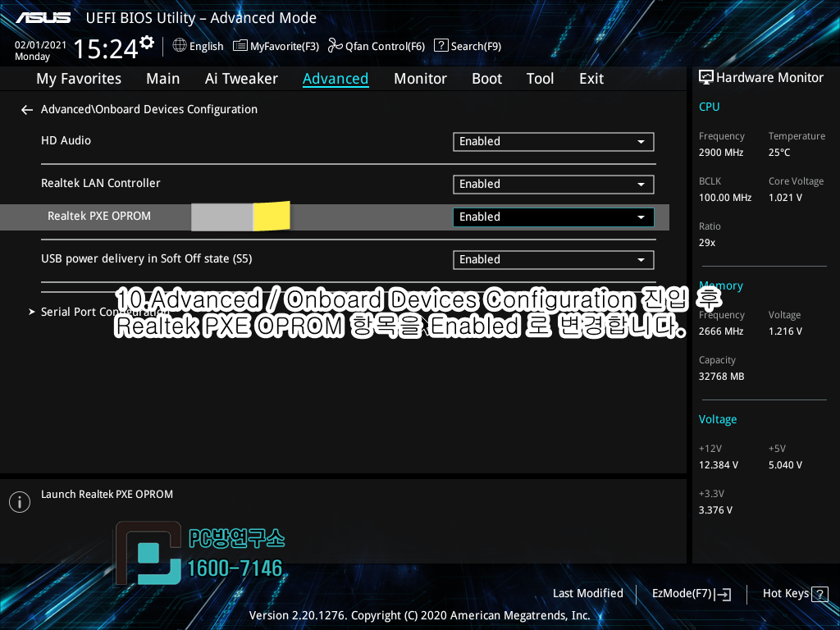Image resolution: width=840 pixels, height=630 pixels.
Task: Select the HD Audio label
Action: (66, 140)
